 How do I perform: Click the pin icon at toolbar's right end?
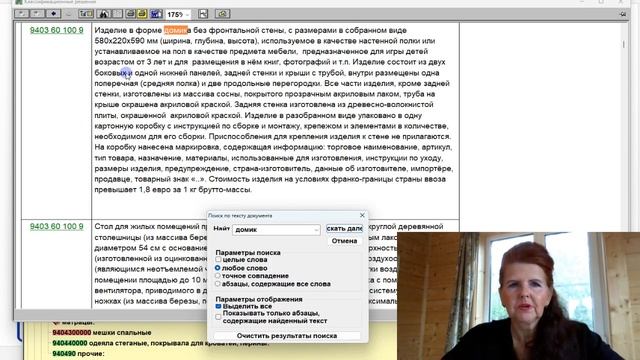[623, 14]
